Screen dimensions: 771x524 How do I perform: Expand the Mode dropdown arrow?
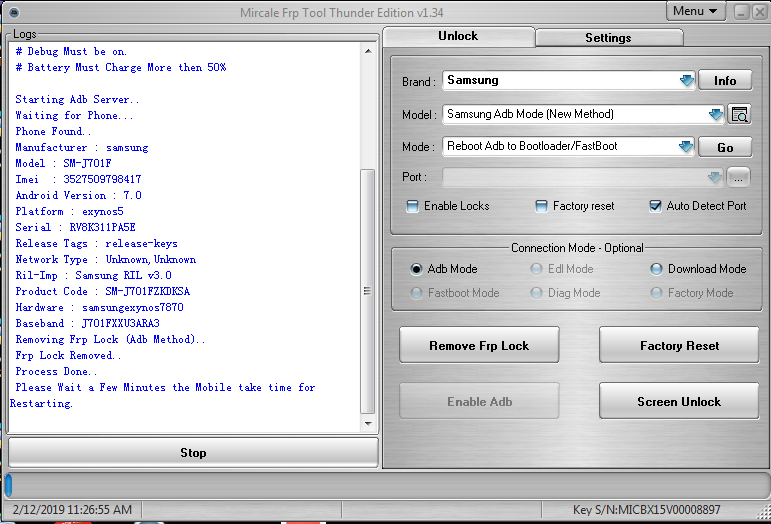coord(685,146)
